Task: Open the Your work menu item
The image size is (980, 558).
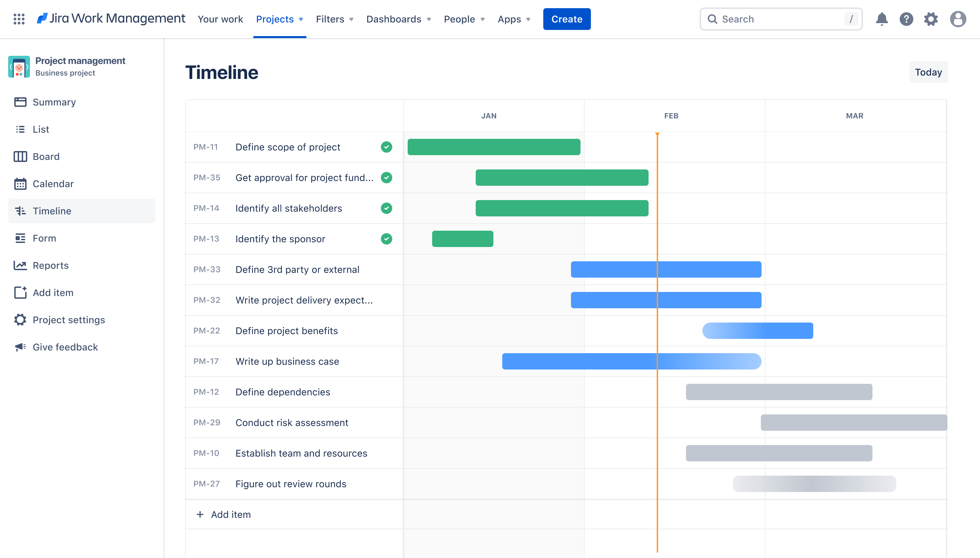Action: coord(220,19)
